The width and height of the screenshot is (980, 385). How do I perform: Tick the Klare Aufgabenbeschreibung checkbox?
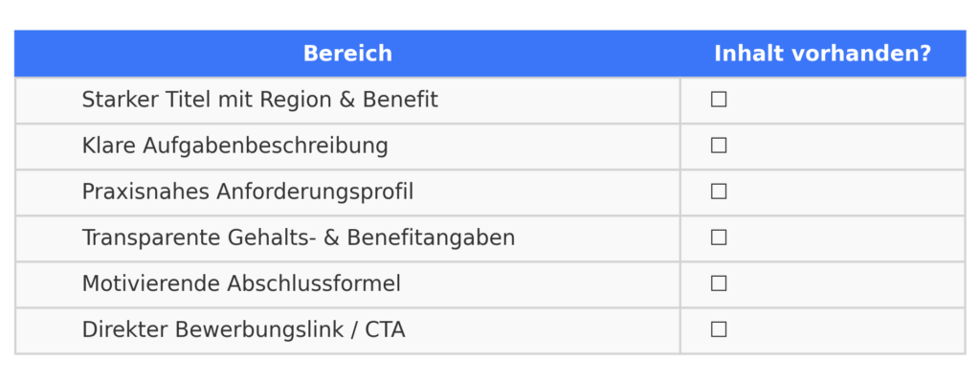(x=719, y=146)
